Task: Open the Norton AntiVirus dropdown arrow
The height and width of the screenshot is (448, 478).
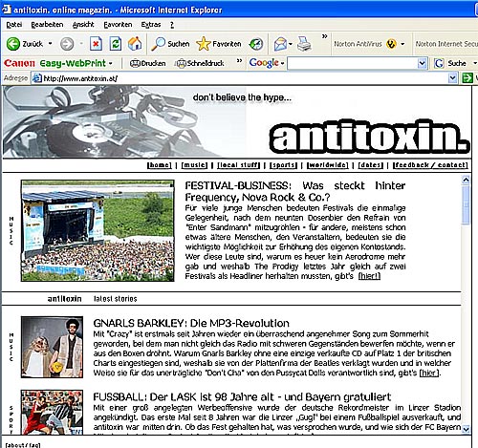Action: 402,44
